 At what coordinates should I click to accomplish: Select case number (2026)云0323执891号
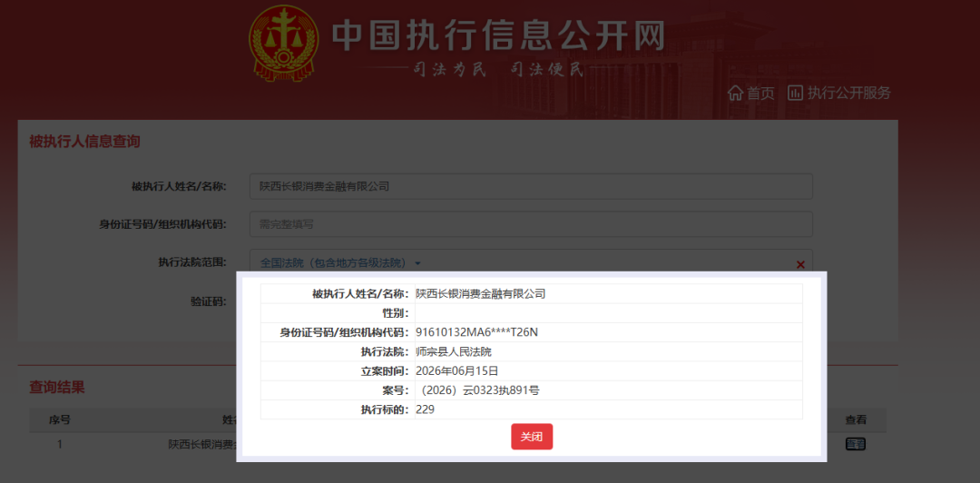[481, 390]
